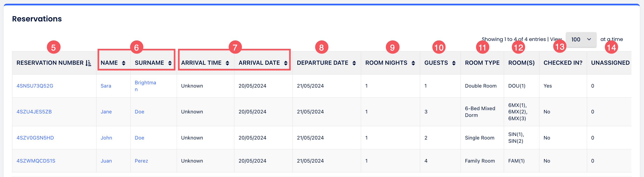Click the Surname column sort arrows
644x177 pixels.
(170, 63)
